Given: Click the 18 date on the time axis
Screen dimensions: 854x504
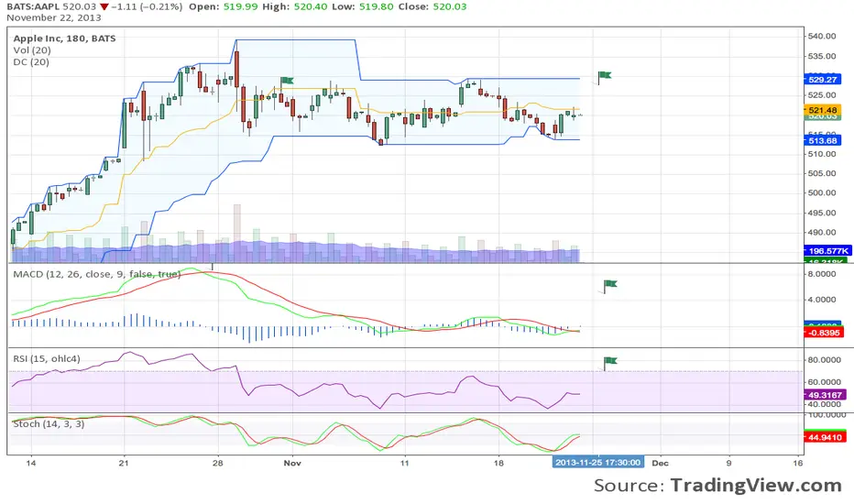Looking at the screenshot, I should [x=498, y=463].
